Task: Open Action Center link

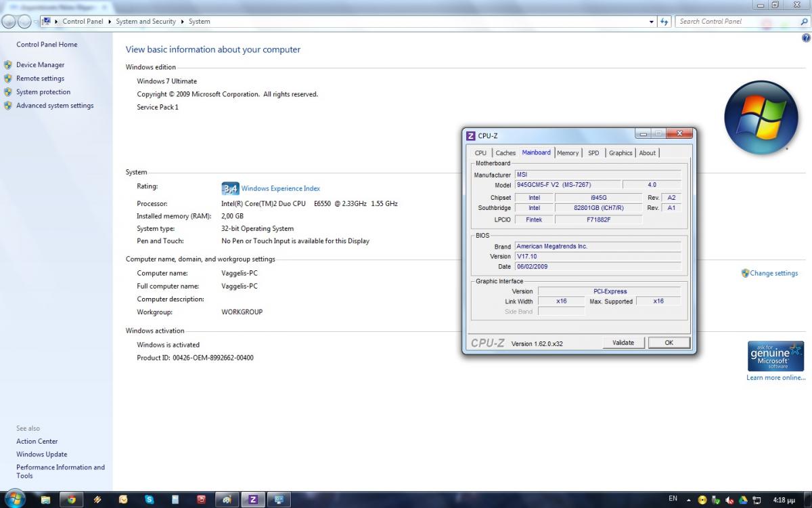Action: click(x=37, y=442)
